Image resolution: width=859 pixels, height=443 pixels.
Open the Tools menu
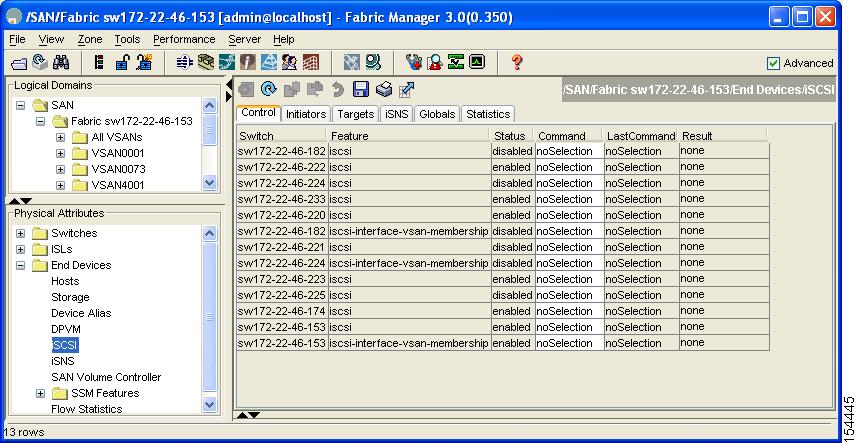click(127, 39)
